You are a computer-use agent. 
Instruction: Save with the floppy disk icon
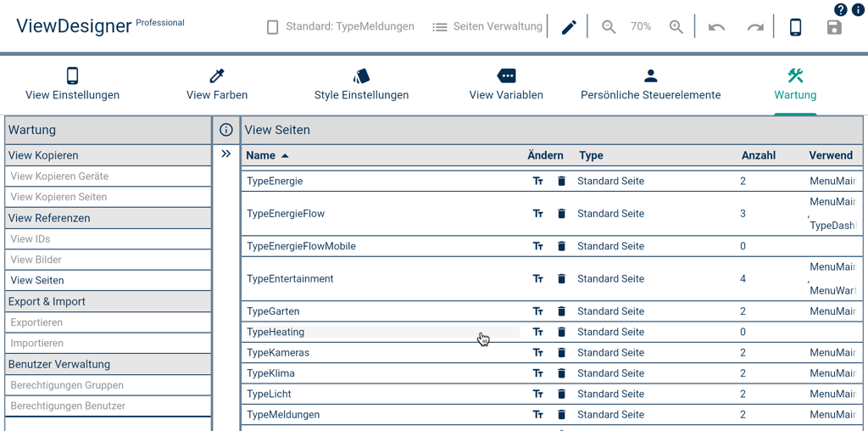click(x=834, y=27)
